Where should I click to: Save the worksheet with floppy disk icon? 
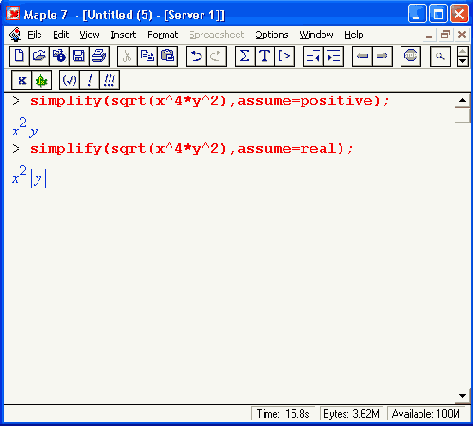[x=79, y=56]
